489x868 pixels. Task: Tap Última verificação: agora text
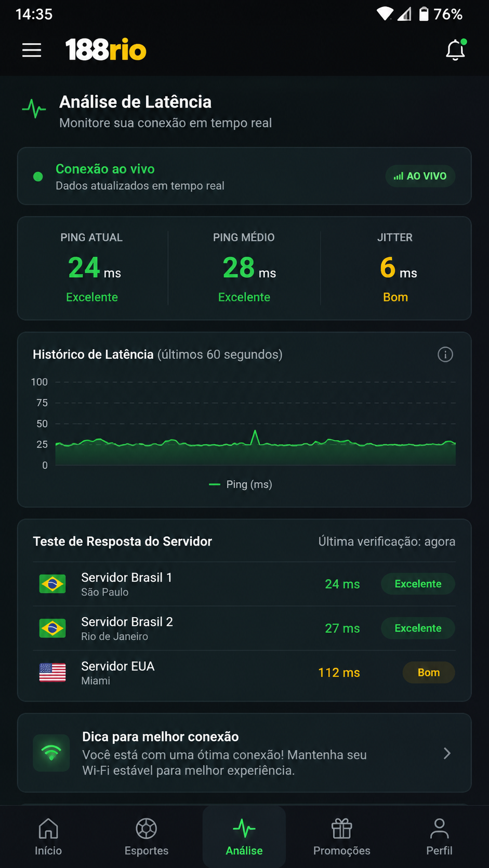(x=387, y=541)
